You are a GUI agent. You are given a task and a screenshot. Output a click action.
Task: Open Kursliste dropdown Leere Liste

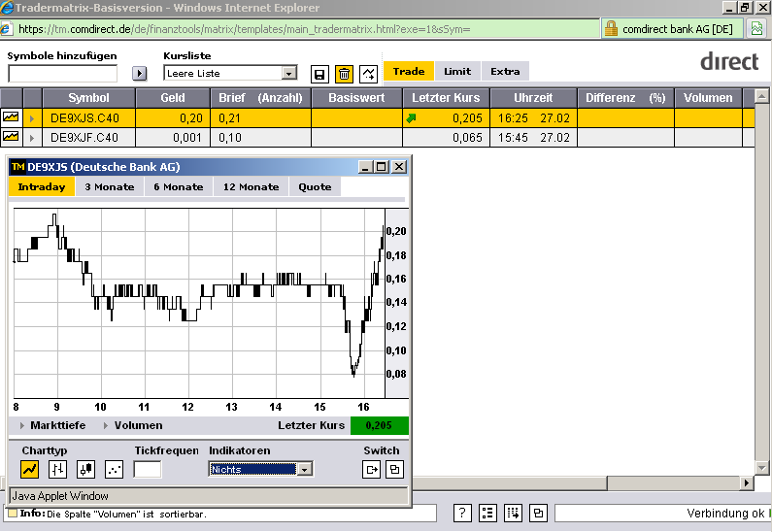tap(230, 74)
